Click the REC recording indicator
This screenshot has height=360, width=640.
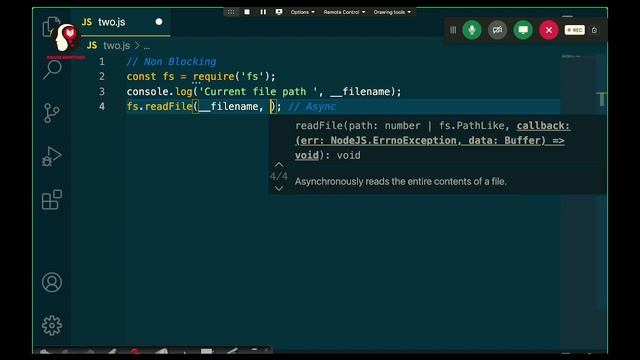(575, 30)
